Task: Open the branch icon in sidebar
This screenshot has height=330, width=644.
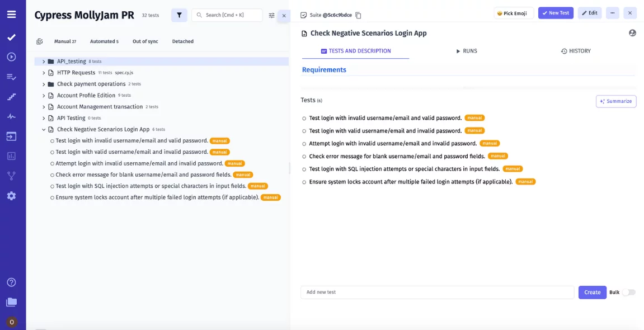Action: pyautogui.click(x=11, y=176)
